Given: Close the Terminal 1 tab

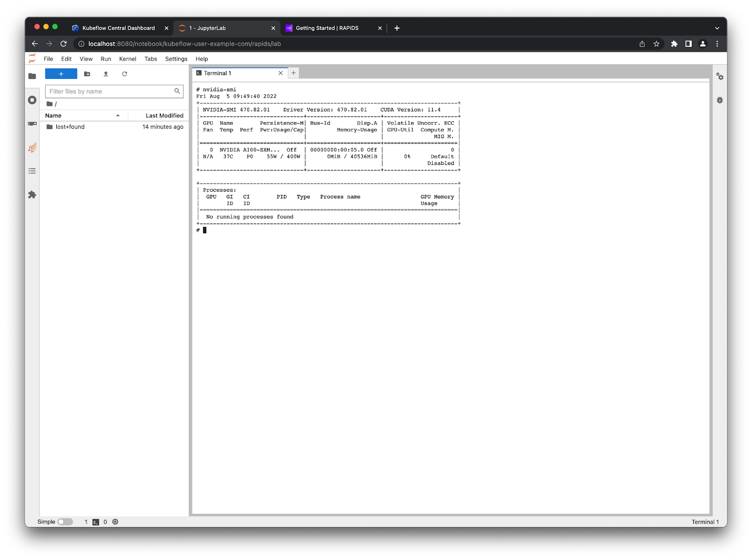Looking at the screenshot, I should 281,73.
